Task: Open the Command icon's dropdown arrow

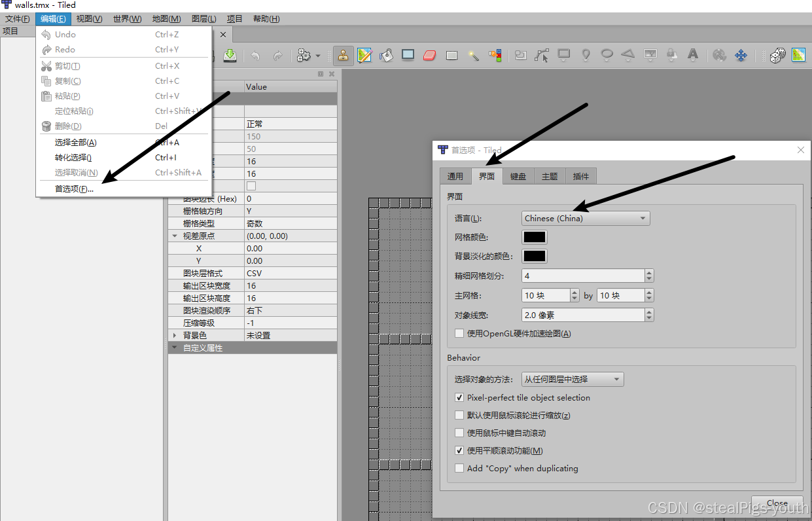Action: (318, 56)
